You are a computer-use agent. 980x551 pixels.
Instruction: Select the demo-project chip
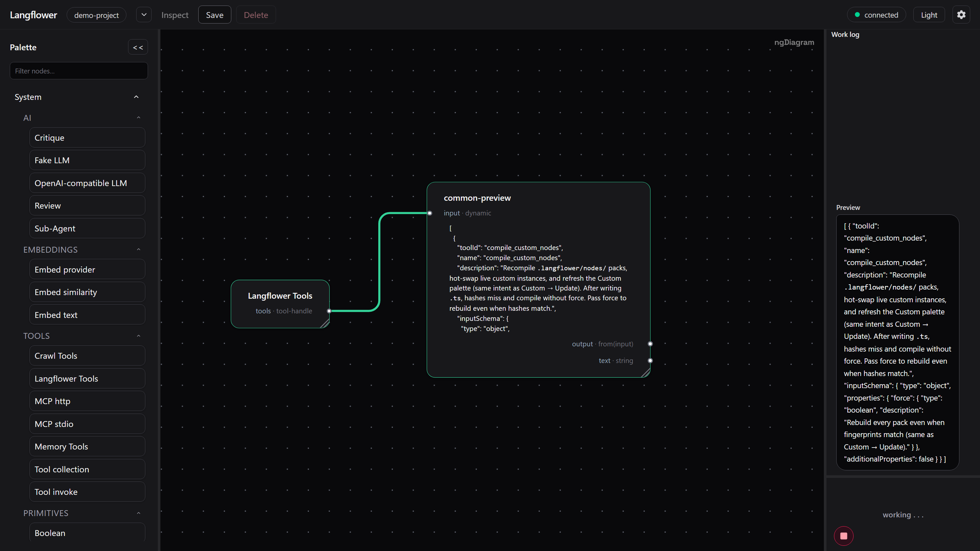[x=96, y=15]
